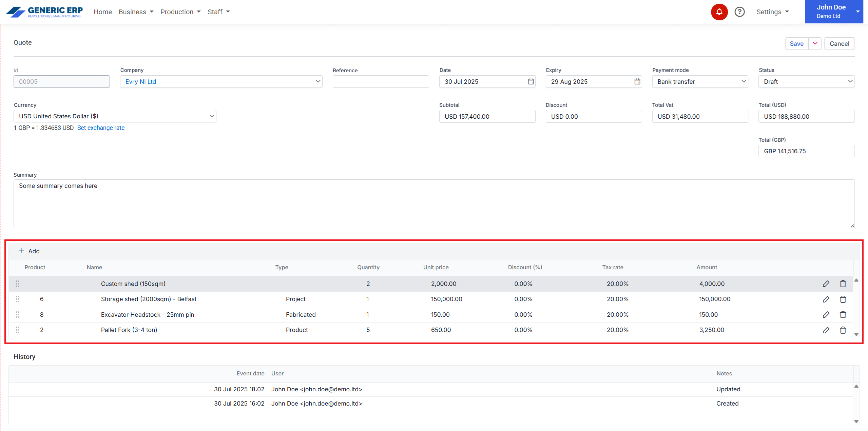Open the help question mark icon
868x431 pixels.
[x=739, y=12]
